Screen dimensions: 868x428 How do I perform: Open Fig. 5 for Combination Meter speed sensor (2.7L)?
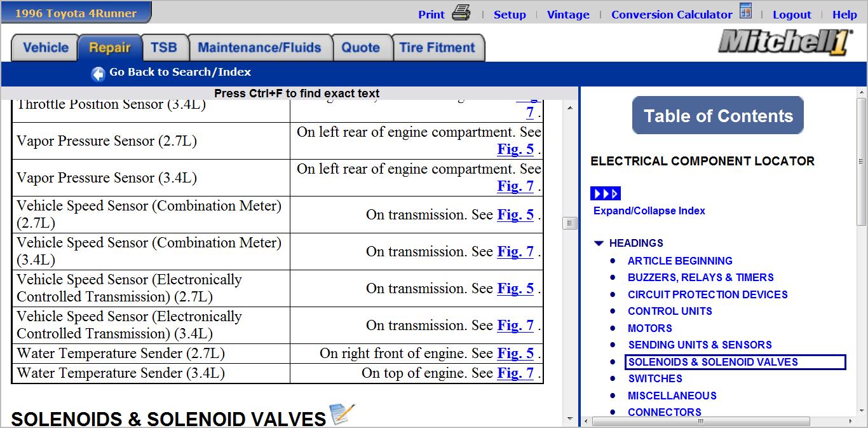point(515,215)
